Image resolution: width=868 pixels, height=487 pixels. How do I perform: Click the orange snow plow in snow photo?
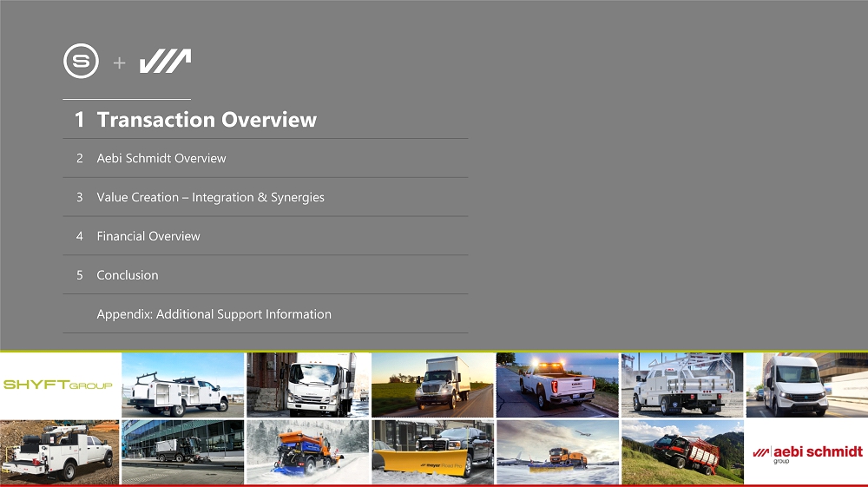pyautogui.click(x=307, y=451)
